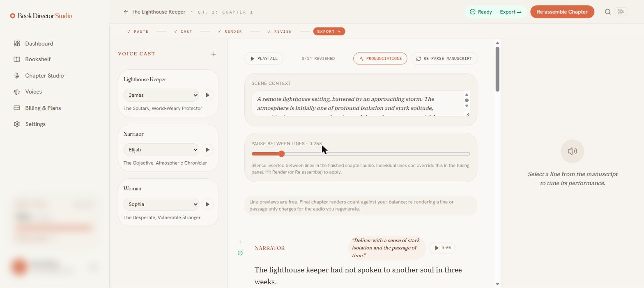644x288 pixels.
Task: Click the Voices waveform icon
Action: 17,91
